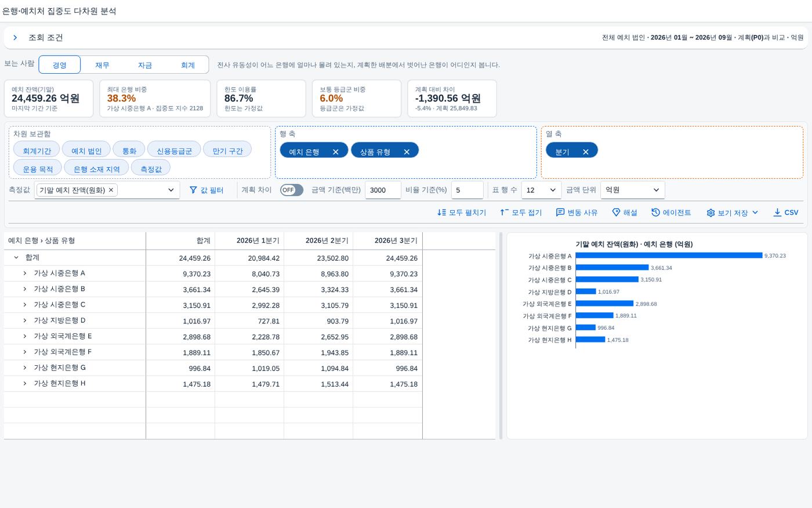Switch to the 회계 viewer tab

(188, 65)
